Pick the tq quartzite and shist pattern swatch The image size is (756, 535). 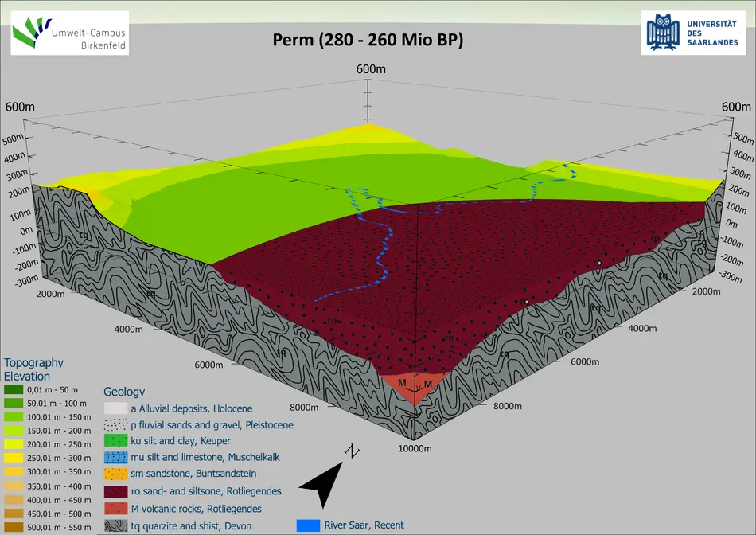click(x=116, y=525)
